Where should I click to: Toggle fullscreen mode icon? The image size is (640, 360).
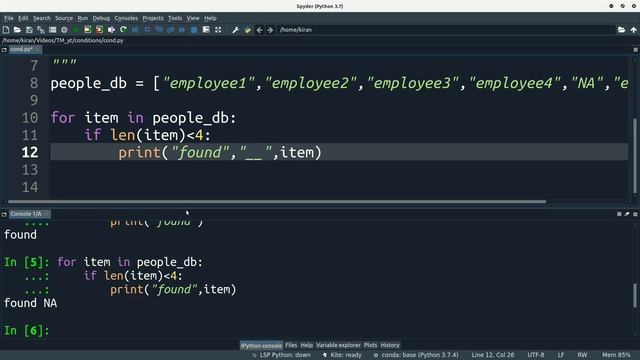pyautogui.click(x=218, y=30)
